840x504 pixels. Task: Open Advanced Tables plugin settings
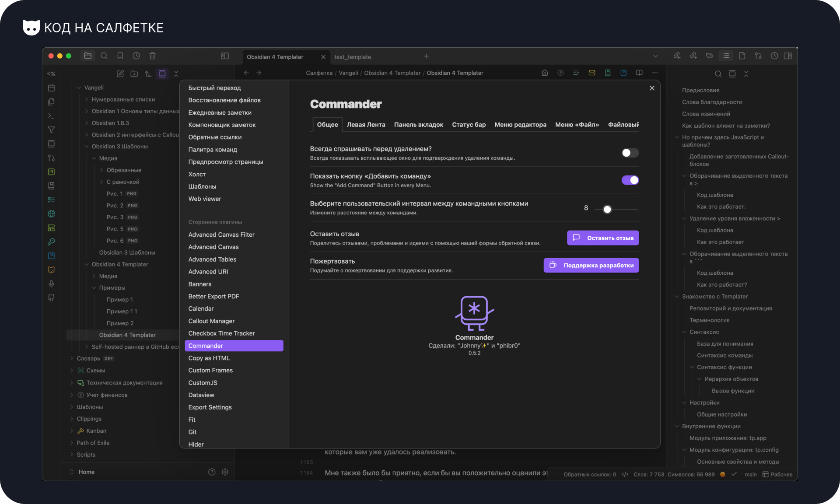click(212, 259)
